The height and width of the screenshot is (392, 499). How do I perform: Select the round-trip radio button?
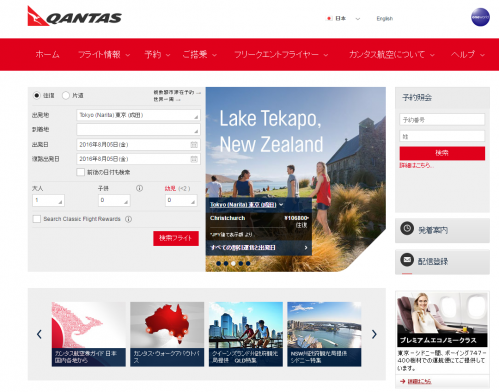click(x=36, y=95)
